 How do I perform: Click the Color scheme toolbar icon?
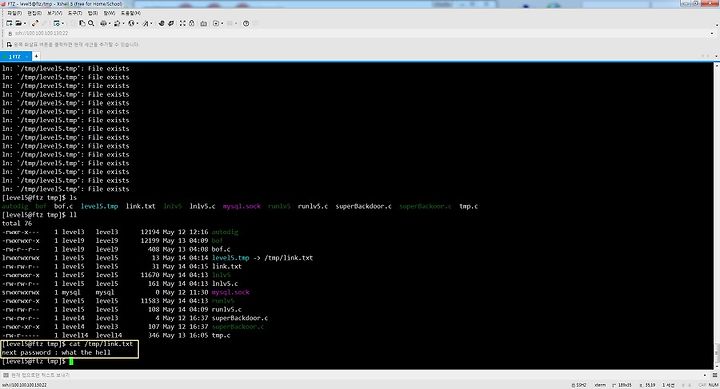tap(117, 23)
